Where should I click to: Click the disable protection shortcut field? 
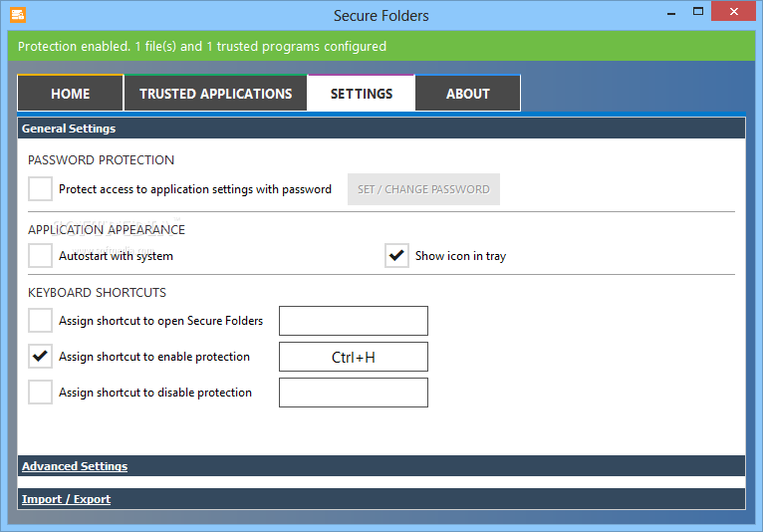[354, 393]
